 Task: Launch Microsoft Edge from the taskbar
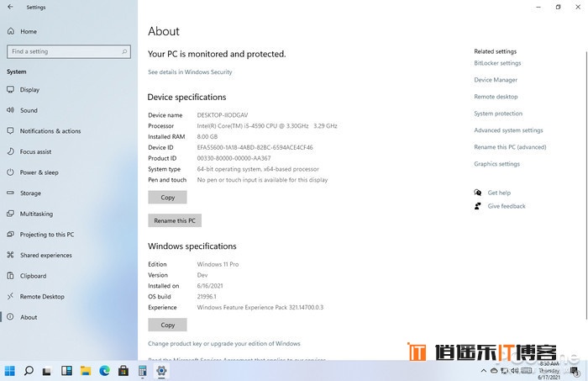click(x=105, y=371)
